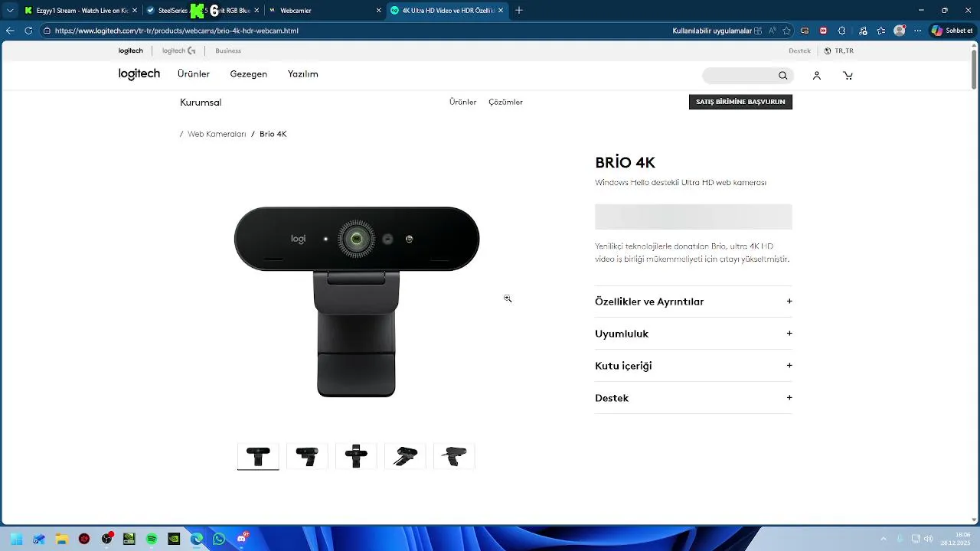Image resolution: width=980 pixels, height=551 pixels.
Task: Open the browser extensions puzzle icon
Action: [x=841, y=31]
